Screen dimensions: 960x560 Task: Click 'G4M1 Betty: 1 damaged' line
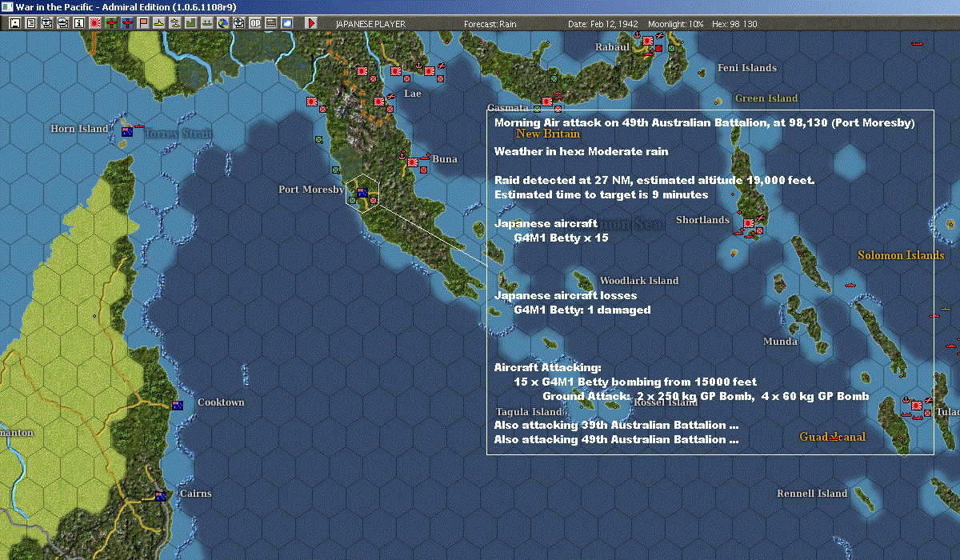point(582,310)
